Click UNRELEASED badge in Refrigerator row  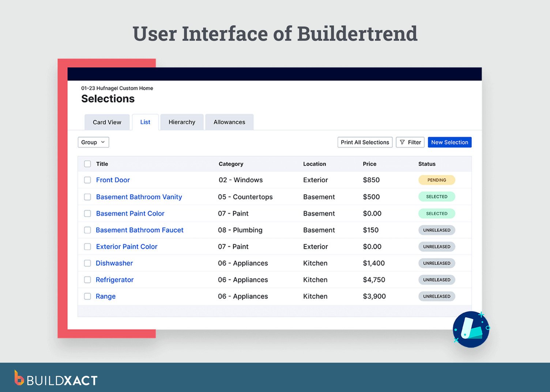[x=437, y=280]
